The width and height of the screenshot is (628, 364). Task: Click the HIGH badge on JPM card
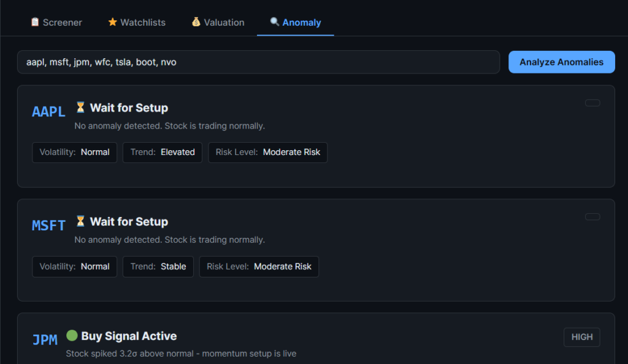pyautogui.click(x=582, y=337)
